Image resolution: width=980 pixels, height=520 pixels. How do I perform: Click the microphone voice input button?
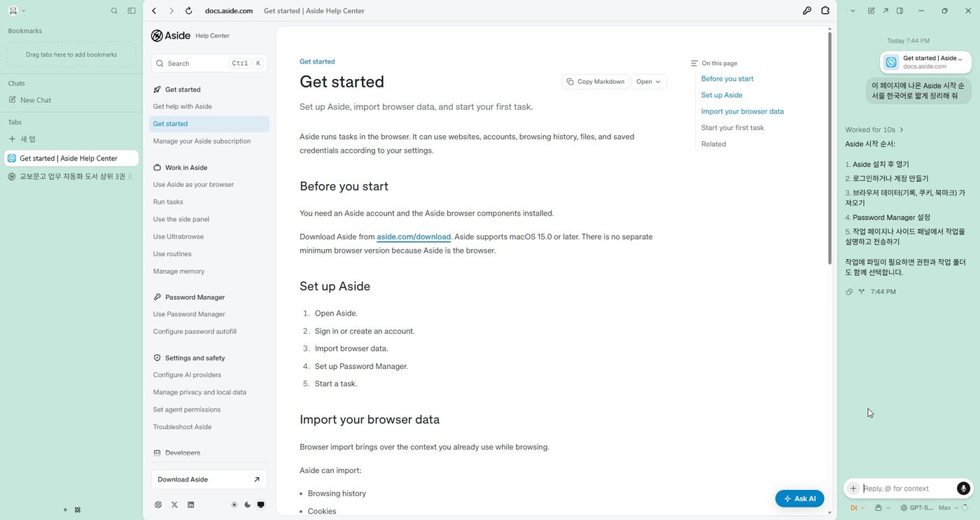(963, 489)
